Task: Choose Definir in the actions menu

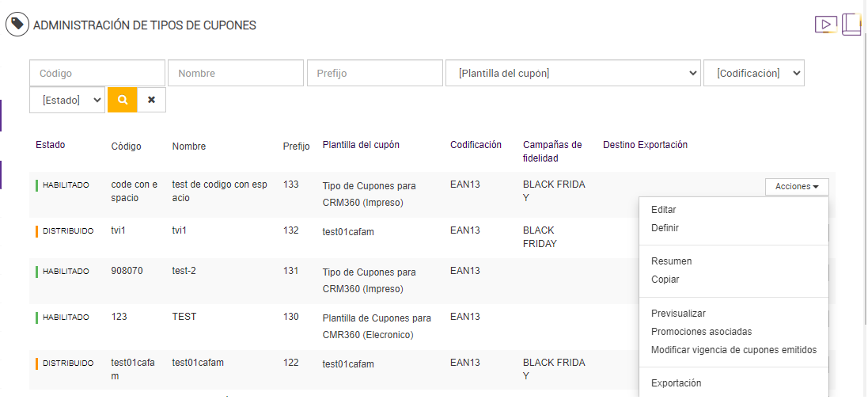Action: coord(665,228)
